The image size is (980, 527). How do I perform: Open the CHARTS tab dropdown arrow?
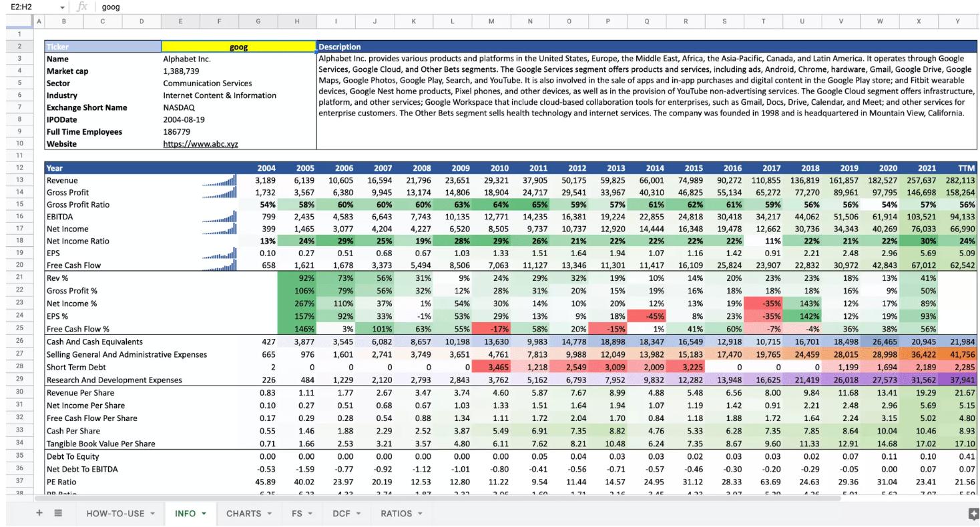pyautogui.click(x=269, y=514)
